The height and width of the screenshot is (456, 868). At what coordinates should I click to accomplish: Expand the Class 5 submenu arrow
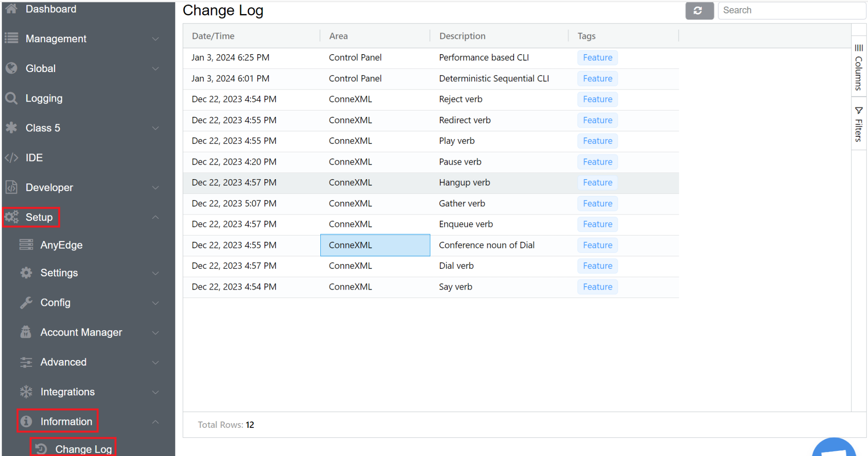(x=156, y=128)
